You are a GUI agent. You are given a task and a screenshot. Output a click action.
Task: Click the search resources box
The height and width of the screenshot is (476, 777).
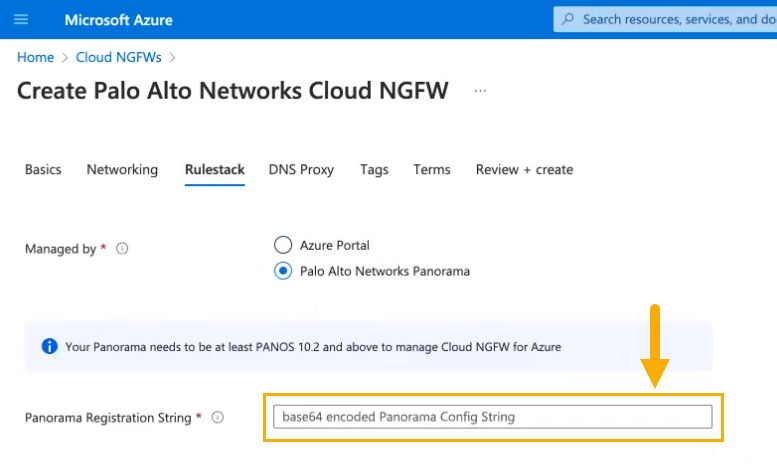point(675,19)
